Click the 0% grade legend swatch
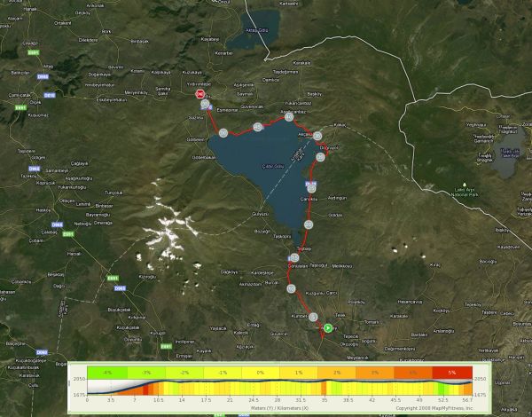Viewport: 532px width, 417px height. pos(262,373)
